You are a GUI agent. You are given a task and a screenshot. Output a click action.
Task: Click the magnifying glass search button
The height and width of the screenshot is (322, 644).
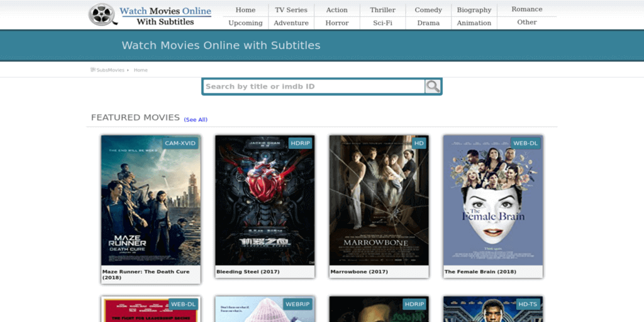point(433,86)
